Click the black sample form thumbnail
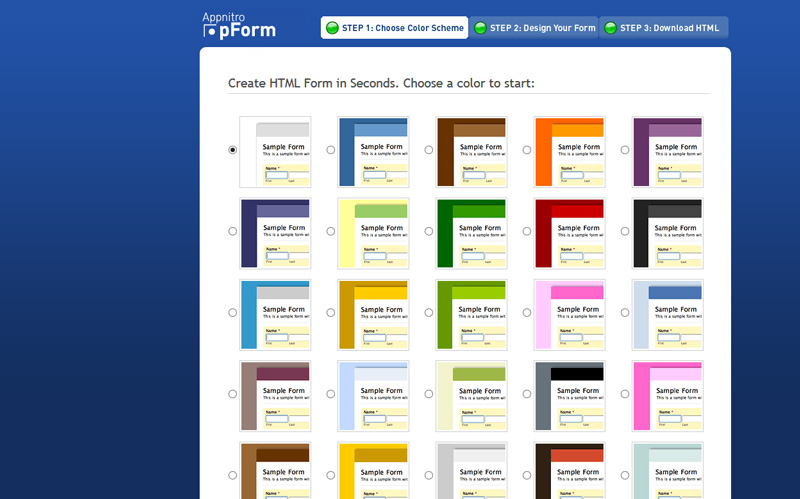The image size is (800, 499). 667,233
